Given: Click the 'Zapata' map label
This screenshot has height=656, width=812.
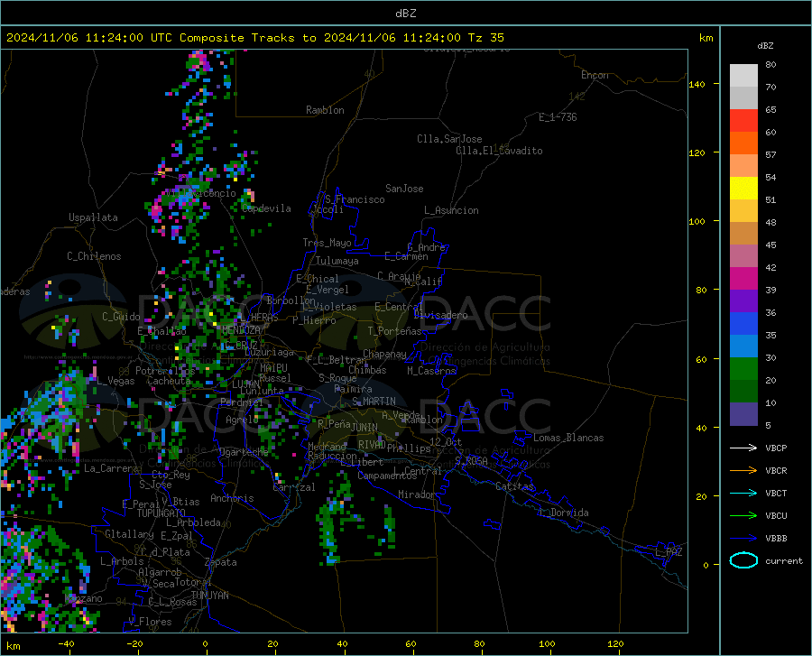Looking at the screenshot, I should pos(221,562).
